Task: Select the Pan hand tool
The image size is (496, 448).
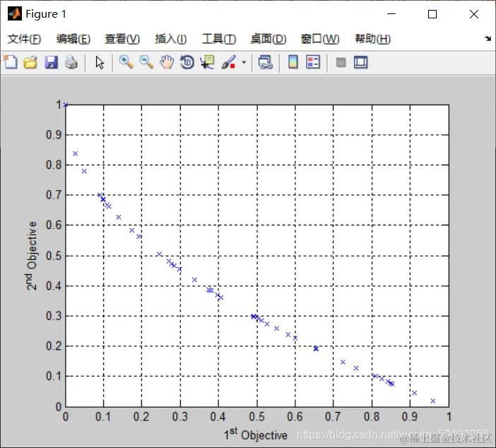Action: pyautogui.click(x=167, y=62)
